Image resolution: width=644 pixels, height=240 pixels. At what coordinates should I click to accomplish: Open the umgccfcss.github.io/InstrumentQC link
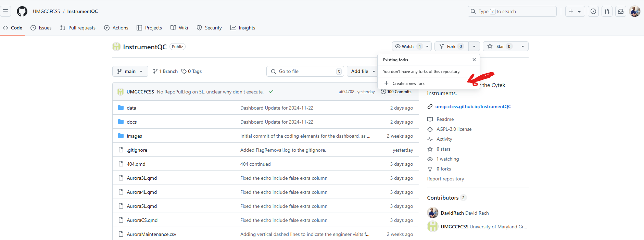point(473,106)
